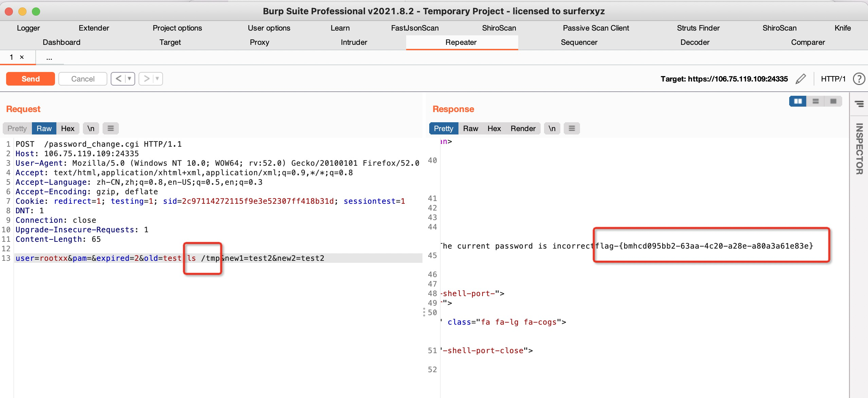Go forward to next request in history
The image size is (868, 398).
tap(146, 79)
